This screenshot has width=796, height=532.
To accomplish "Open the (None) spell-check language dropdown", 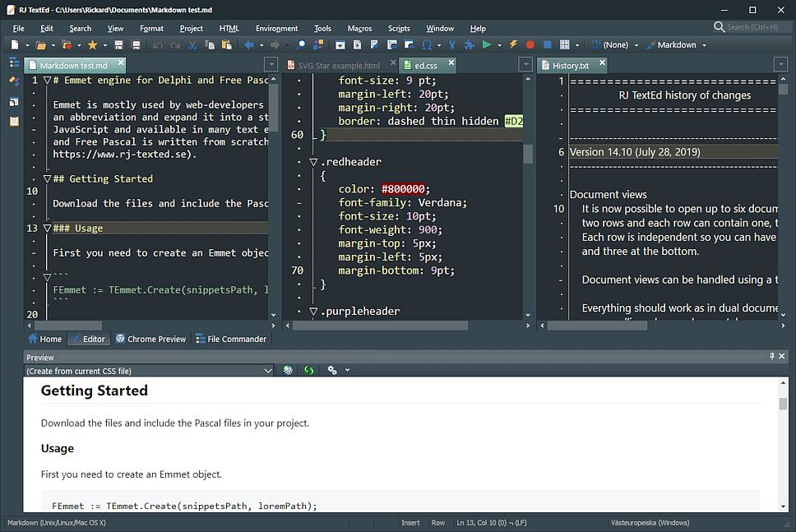I will pyautogui.click(x=636, y=45).
